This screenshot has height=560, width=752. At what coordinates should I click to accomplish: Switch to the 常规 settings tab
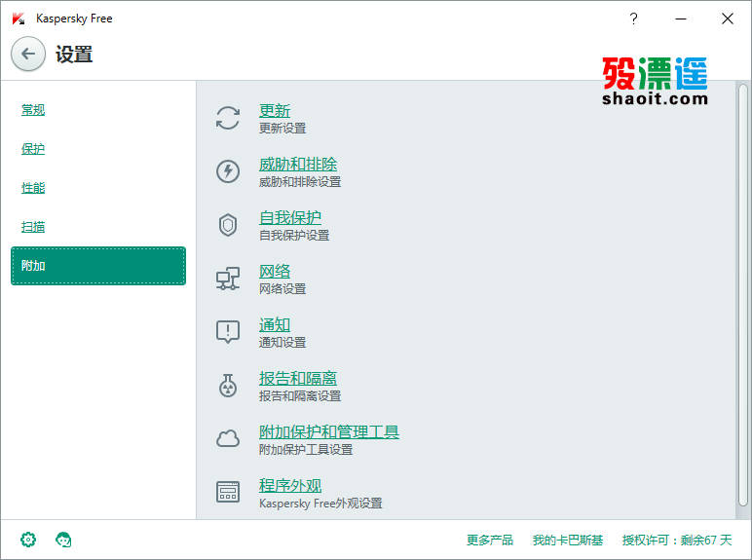tap(33, 110)
